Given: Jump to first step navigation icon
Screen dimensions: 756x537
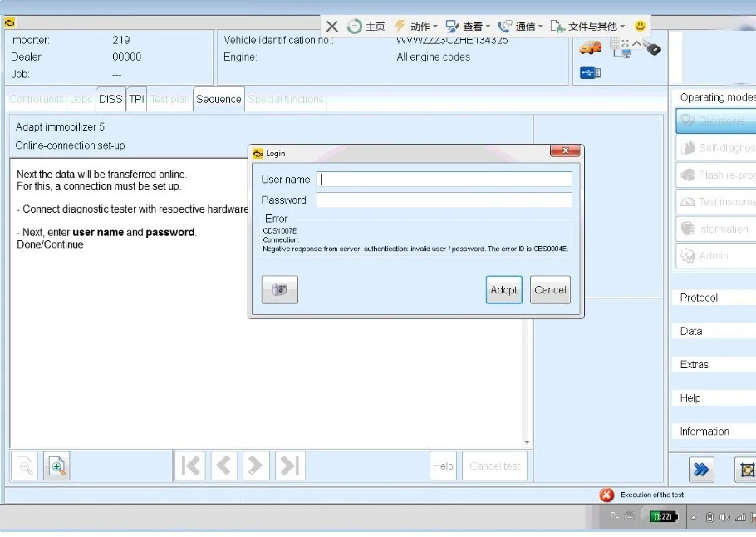Looking at the screenshot, I should 190,466.
